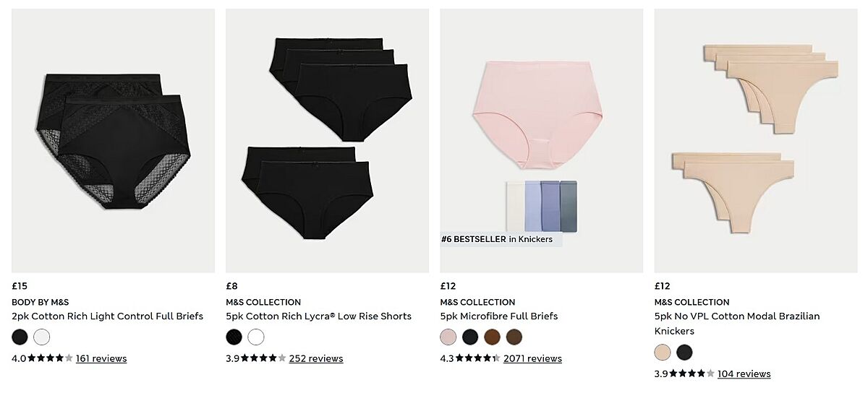This screenshot has height=393, width=868.
Task: Choose black colour for Lycra Low Rise Shorts
Action: click(x=234, y=337)
